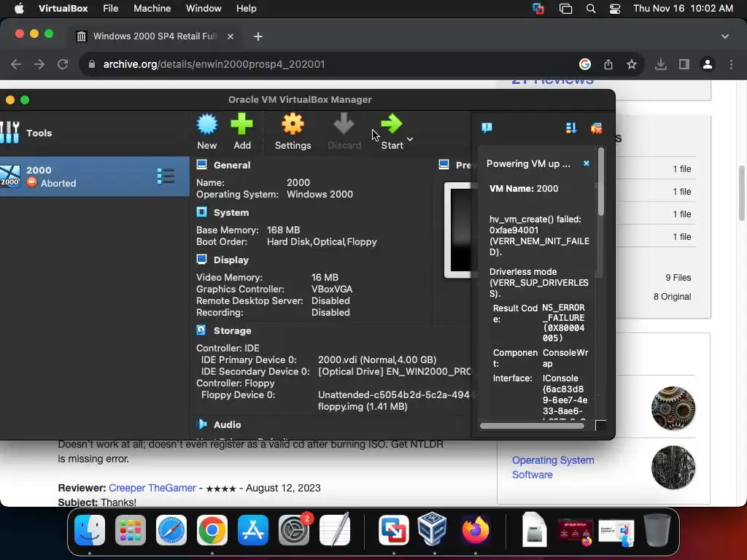This screenshot has width=747, height=560.
Task: Click the New VM toolbar icon
Action: (x=206, y=125)
